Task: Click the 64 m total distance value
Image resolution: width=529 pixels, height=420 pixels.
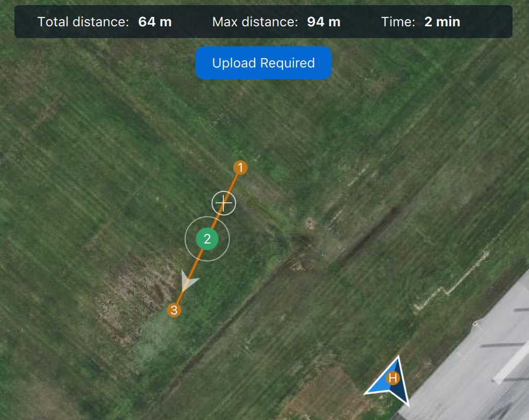Action: click(x=155, y=22)
